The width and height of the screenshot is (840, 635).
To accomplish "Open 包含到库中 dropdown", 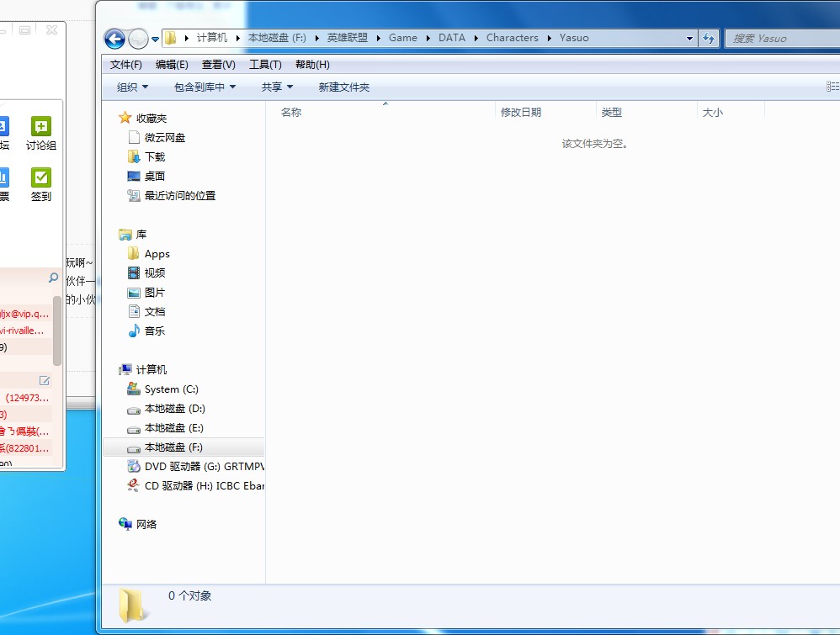I will (x=205, y=87).
